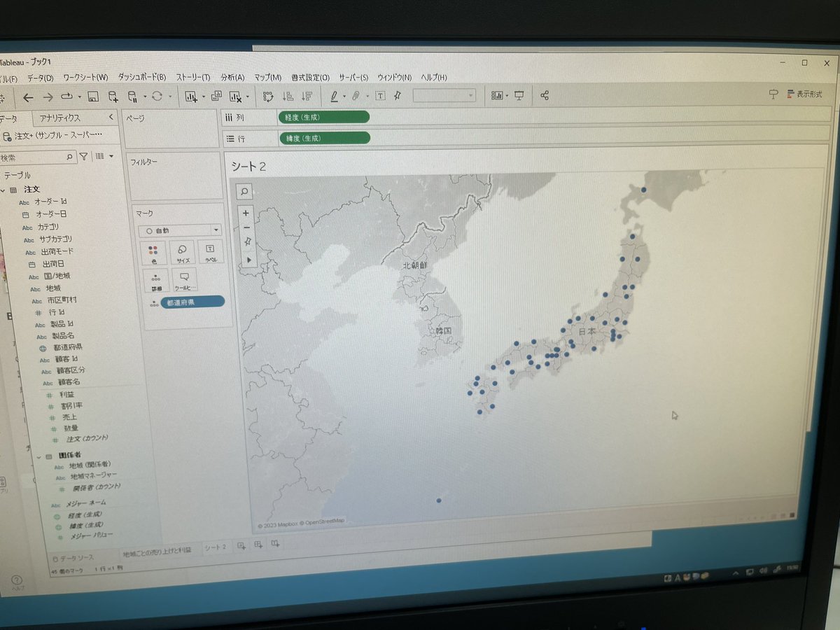Click the highlight pen icon

click(x=335, y=96)
